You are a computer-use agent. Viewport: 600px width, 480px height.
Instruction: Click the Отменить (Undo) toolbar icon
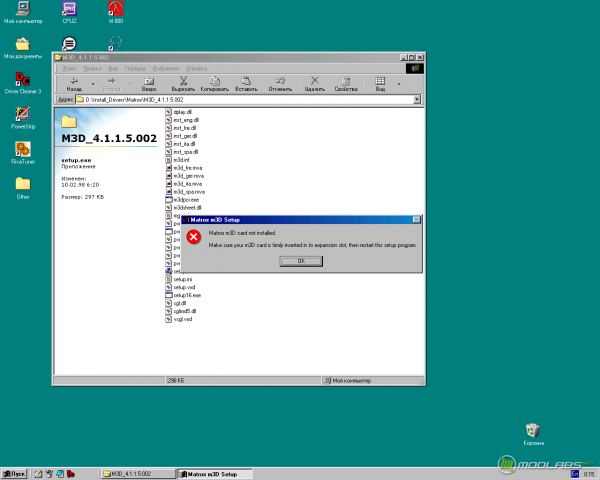pyautogui.click(x=280, y=80)
